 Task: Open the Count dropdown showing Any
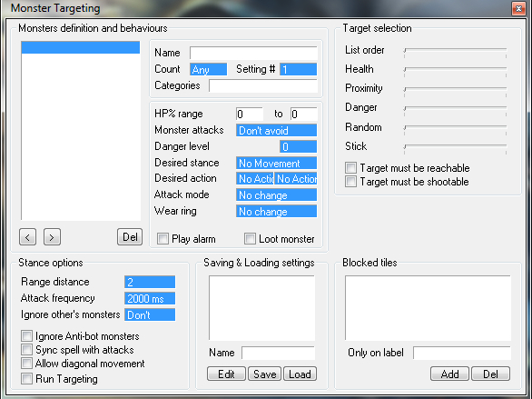click(x=208, y=69)
